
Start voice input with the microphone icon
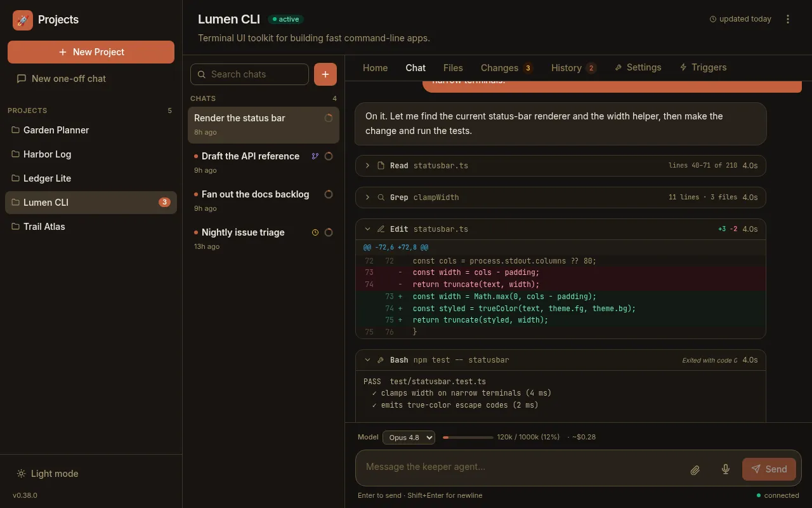[x=726, y=469]
